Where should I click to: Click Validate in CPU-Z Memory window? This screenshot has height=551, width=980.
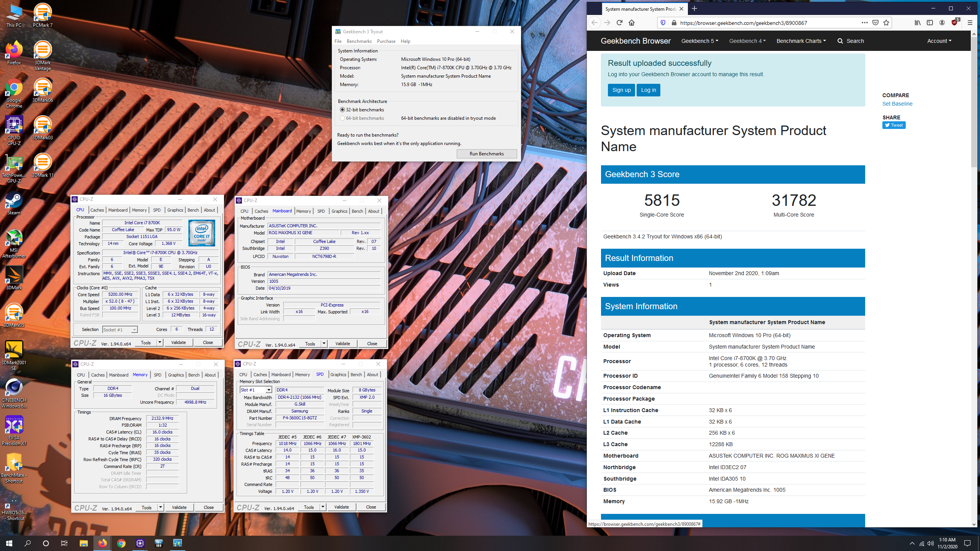pyautogui.click(x=179, y=507)
